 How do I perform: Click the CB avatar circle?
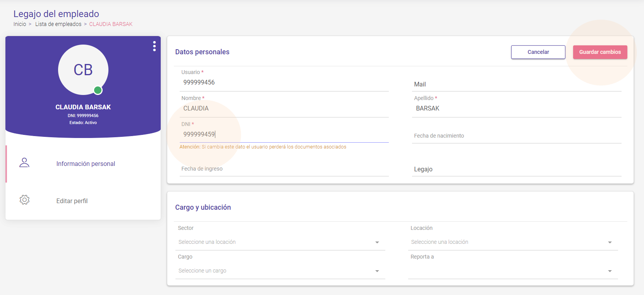[83, 70]
